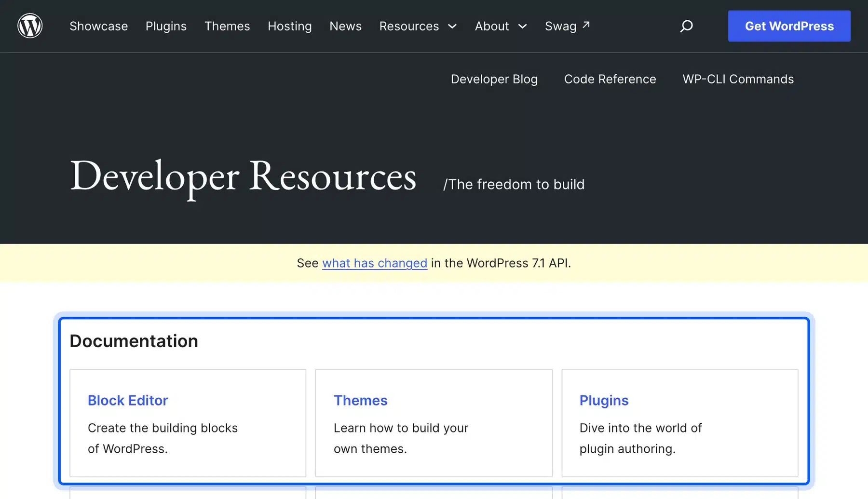Viewport: 868px width, 499px height.
Task: Expand the About dropdown chevron
Action: click(x=522, y=27)
